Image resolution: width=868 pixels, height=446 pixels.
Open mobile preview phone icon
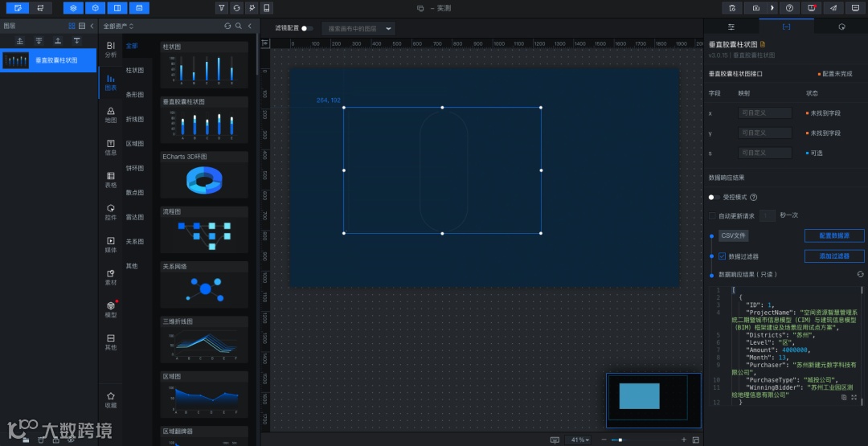tap(267, 8)
